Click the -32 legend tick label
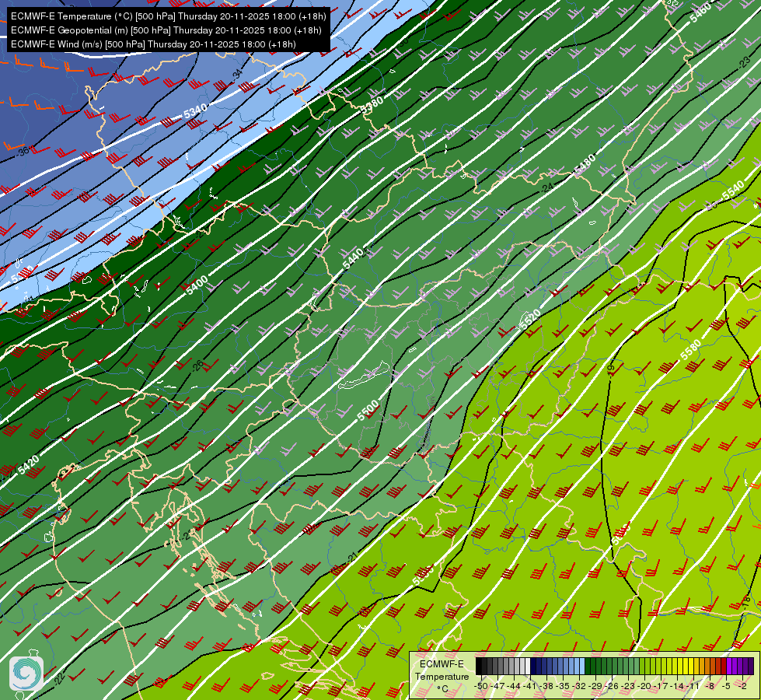Screen dimensions: 761x700 (579, 686)
